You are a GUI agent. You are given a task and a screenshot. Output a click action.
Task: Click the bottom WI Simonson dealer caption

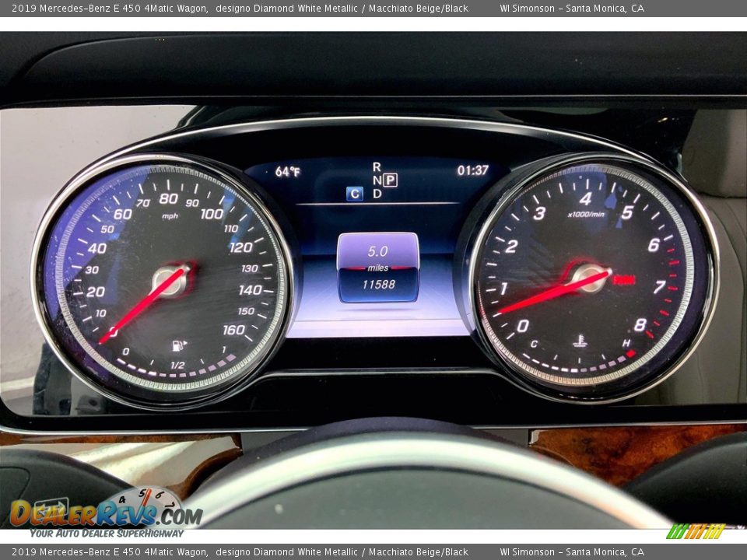(x=572, y=552)
